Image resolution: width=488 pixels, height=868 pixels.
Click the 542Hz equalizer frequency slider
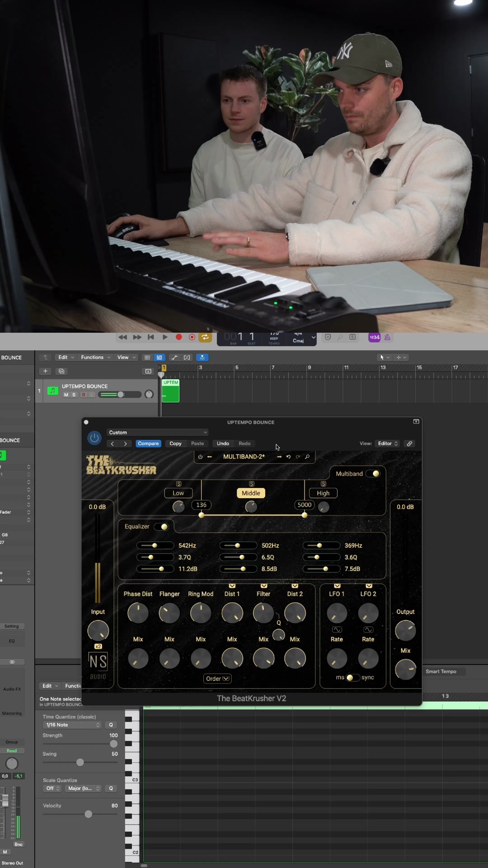tap(155, 546)
